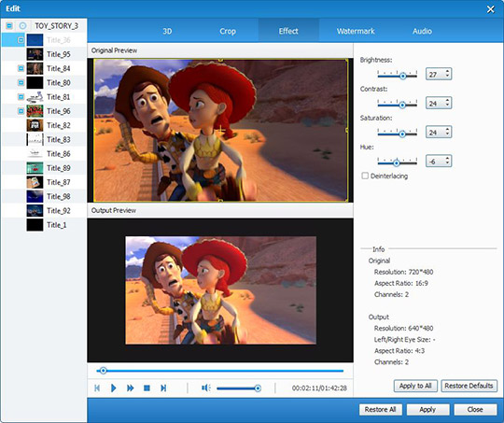Screen dimensions: 504x423
Task: Adjust the Saturation slider handle
Action: tap(402, 134)
